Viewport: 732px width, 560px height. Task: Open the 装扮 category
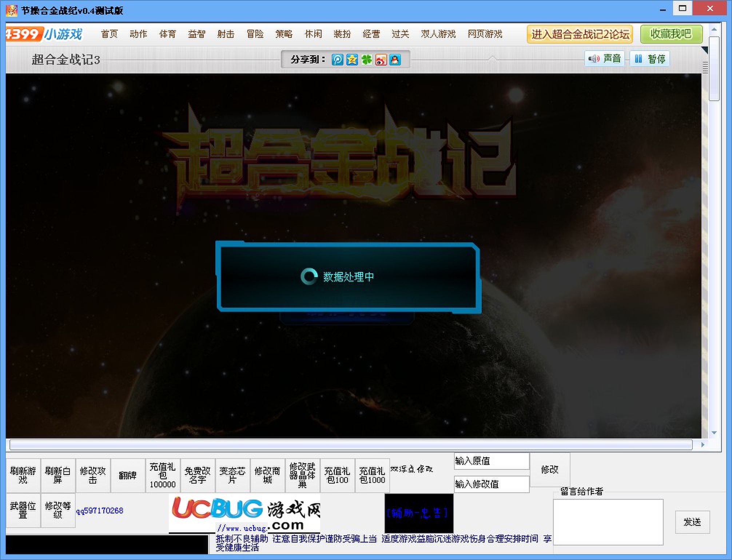[x=342, y=34]
